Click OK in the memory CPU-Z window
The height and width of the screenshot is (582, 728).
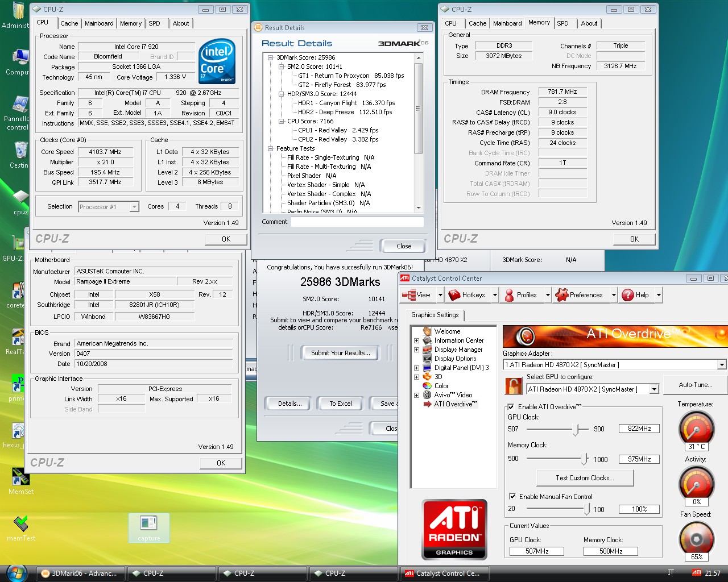(x=634, y=239)
